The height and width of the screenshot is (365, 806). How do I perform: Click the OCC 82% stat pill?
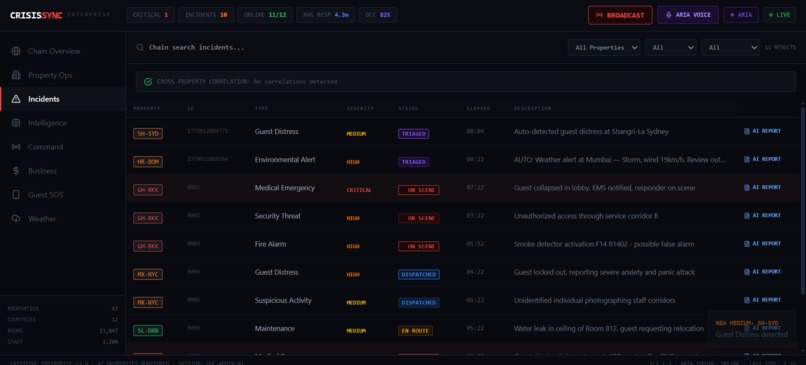pos(378,15)
